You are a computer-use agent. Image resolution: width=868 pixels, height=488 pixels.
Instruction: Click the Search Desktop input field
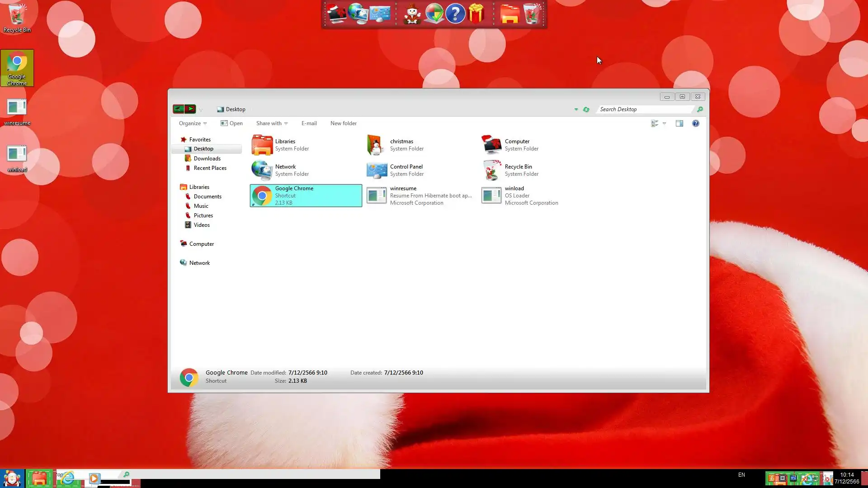click(x=644, y=109)
